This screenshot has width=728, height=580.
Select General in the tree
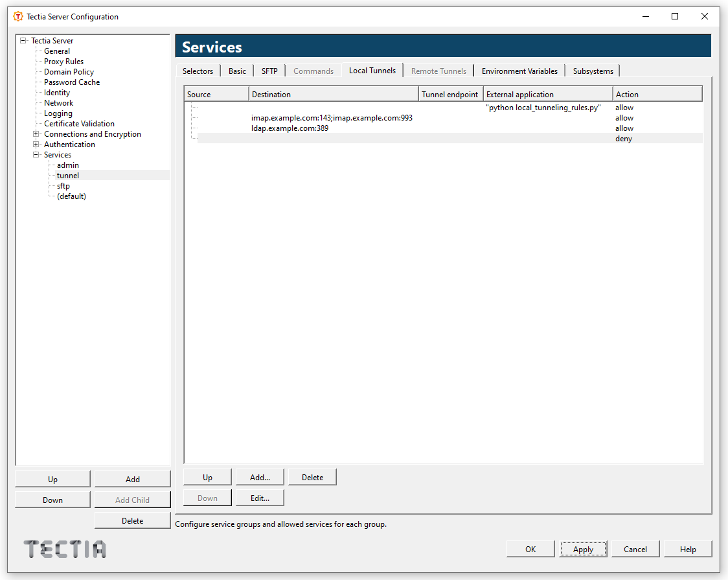tap(56, 51)
